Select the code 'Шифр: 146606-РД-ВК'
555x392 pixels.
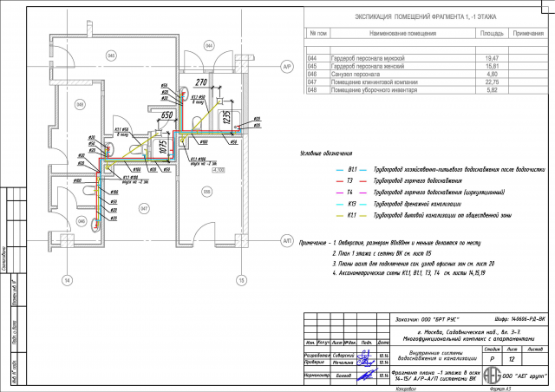tap(520, 319)
